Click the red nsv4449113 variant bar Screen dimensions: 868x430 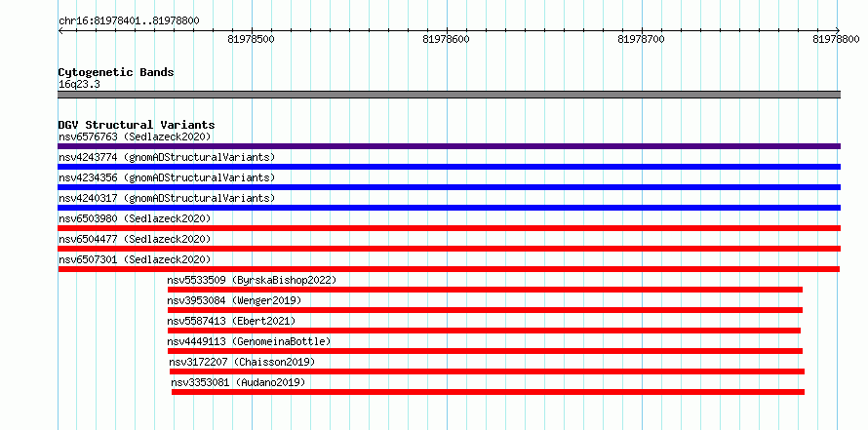click(x=485, y=351)
